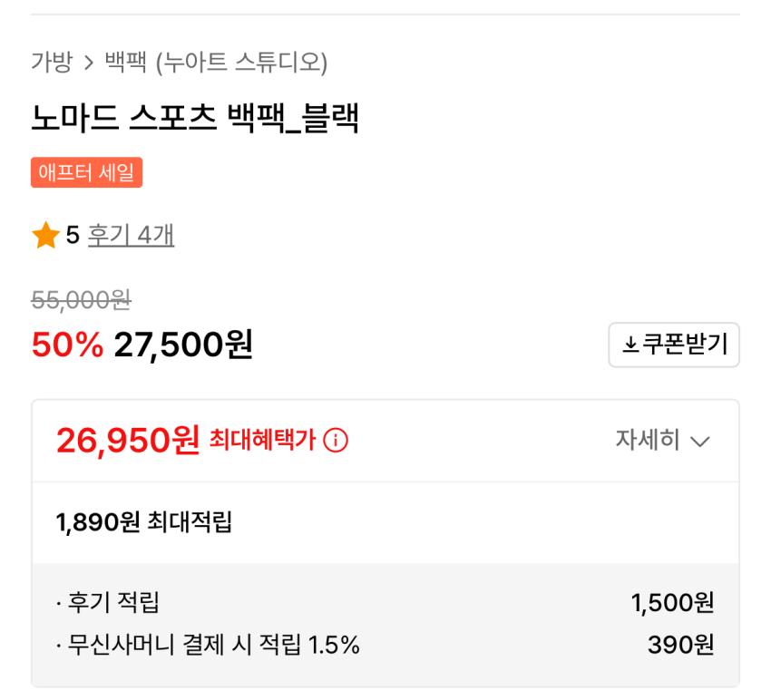Click the crossed-out 55,000원 original price
The width and height of the screenshot is (771, 700).
tap(82, 301)
